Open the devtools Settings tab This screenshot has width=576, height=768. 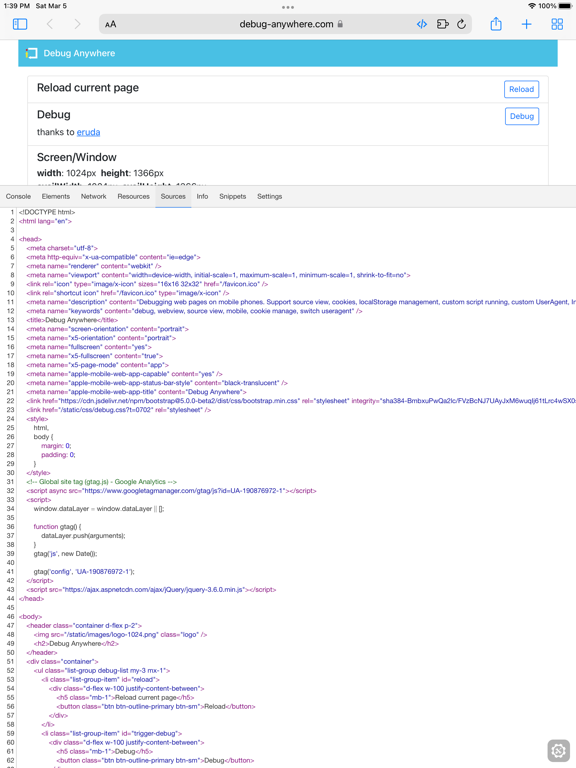coord(269,196)
